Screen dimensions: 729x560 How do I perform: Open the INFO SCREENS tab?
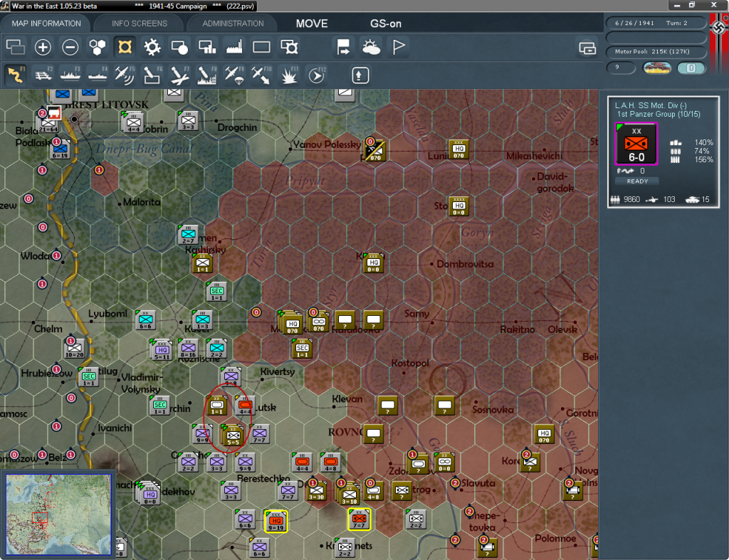pos(140,23)
